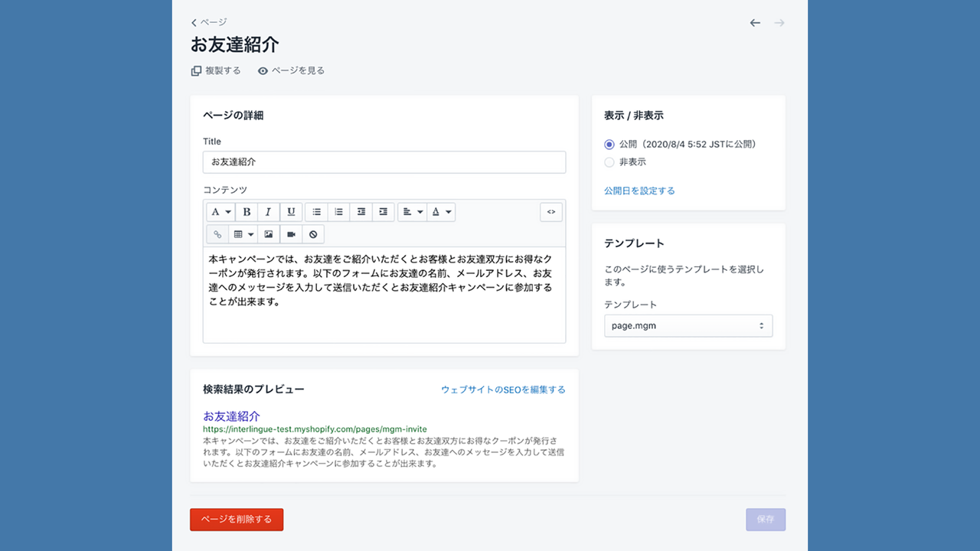Image resolution: width=980 pixels, height=551 pixels.
Task: Open the text formatting (A) dropdown
Action: click(x=220, y=212)
